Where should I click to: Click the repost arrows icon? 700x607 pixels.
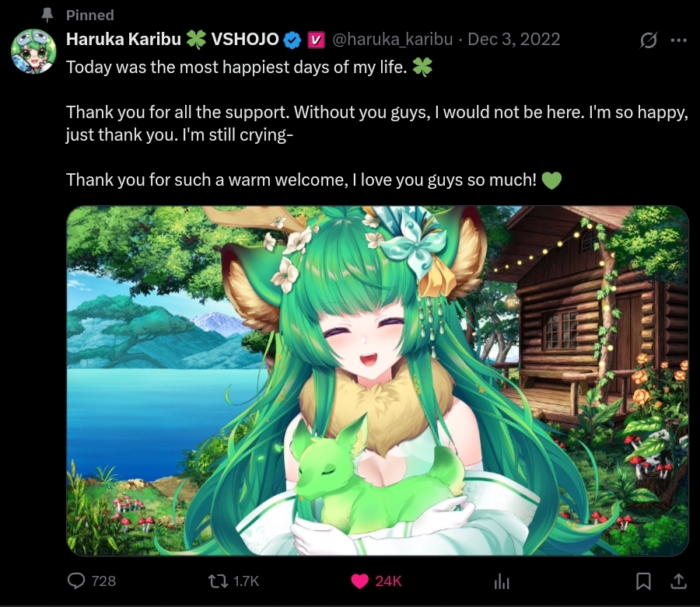(x=218, y=581)
